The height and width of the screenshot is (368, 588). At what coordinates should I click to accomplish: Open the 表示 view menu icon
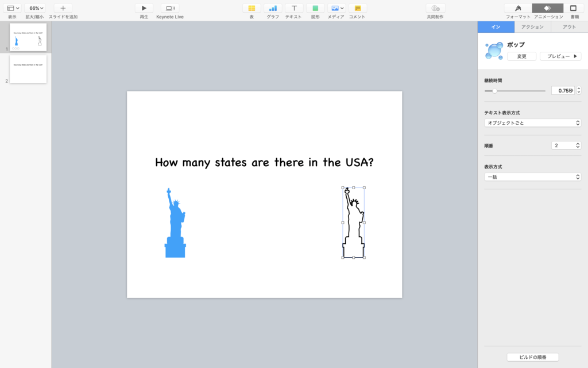(13, 8)
